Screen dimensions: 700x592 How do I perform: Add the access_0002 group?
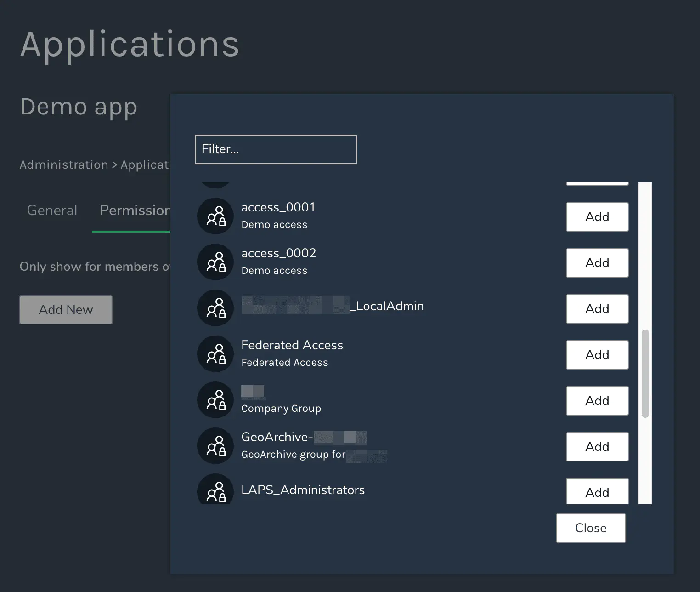point(597,263)
